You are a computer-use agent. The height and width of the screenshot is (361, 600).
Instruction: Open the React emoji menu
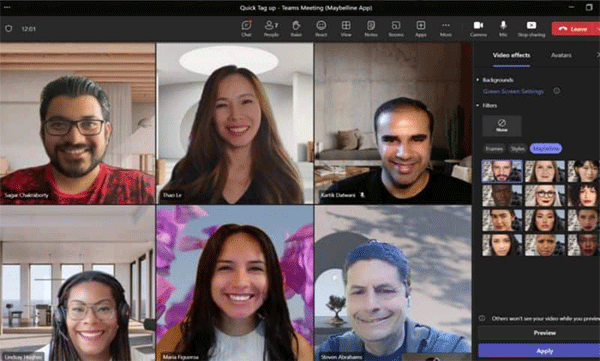pyautogui.click(x=321, y=29)
